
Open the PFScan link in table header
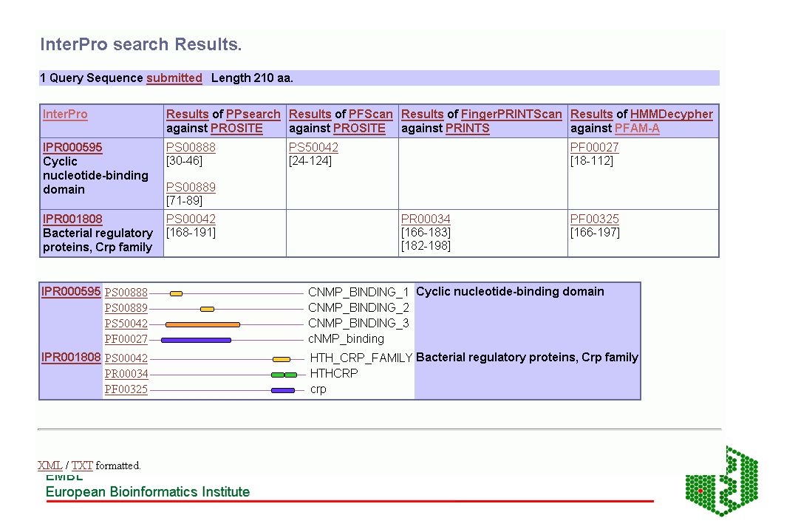tap(370, 114)
